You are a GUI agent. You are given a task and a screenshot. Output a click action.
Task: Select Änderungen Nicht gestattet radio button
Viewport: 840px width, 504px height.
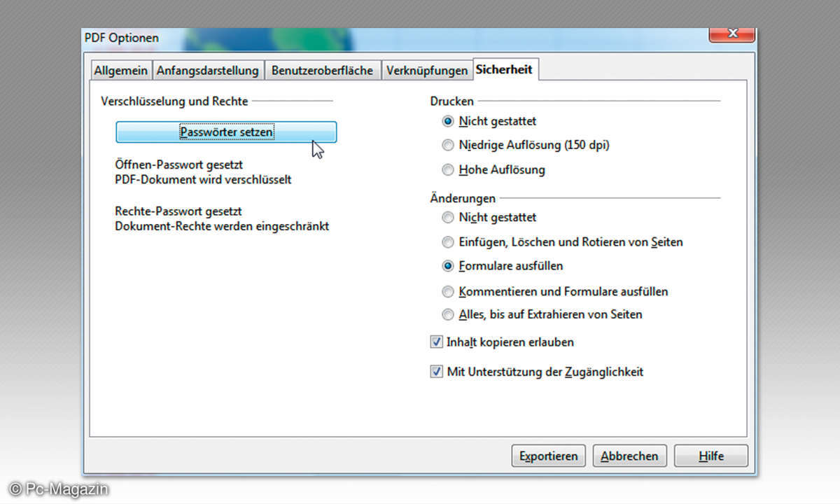tap(490, 218)
